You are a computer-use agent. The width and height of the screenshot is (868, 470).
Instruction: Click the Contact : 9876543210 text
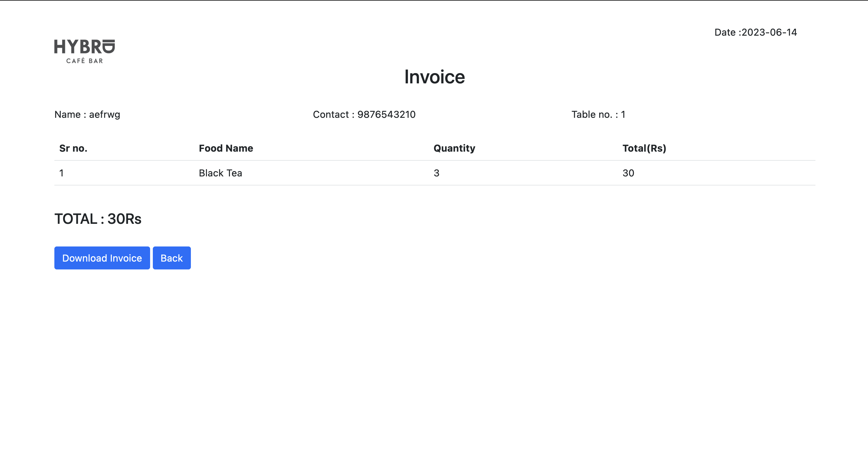point(365,114)
